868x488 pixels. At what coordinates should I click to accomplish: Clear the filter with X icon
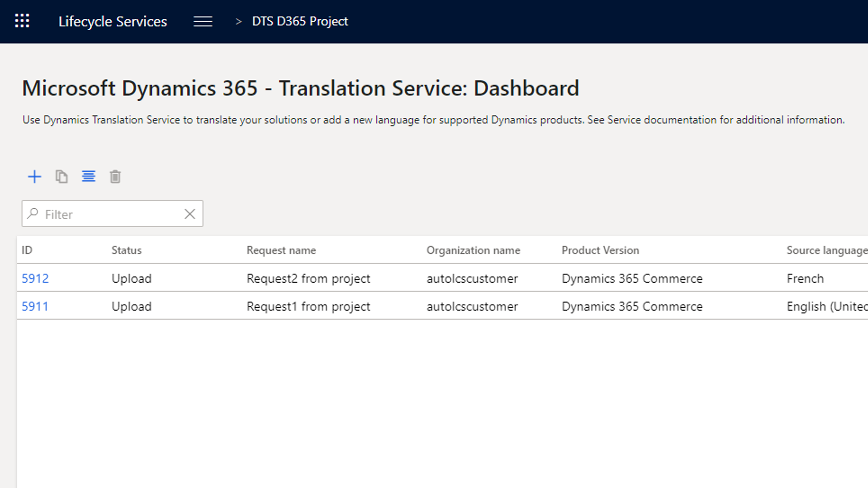tap(190, 214)
